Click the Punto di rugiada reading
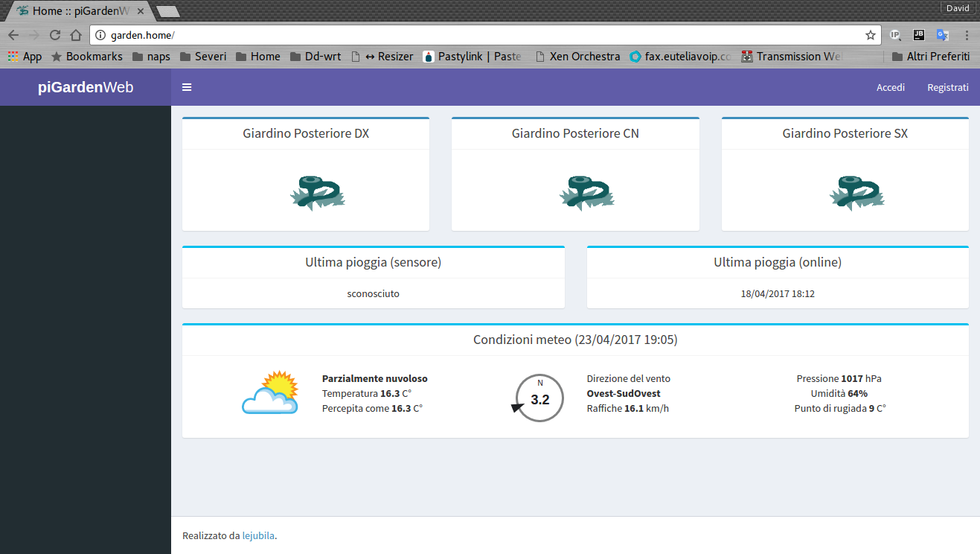The image size is (980, 554). (840, 409)
